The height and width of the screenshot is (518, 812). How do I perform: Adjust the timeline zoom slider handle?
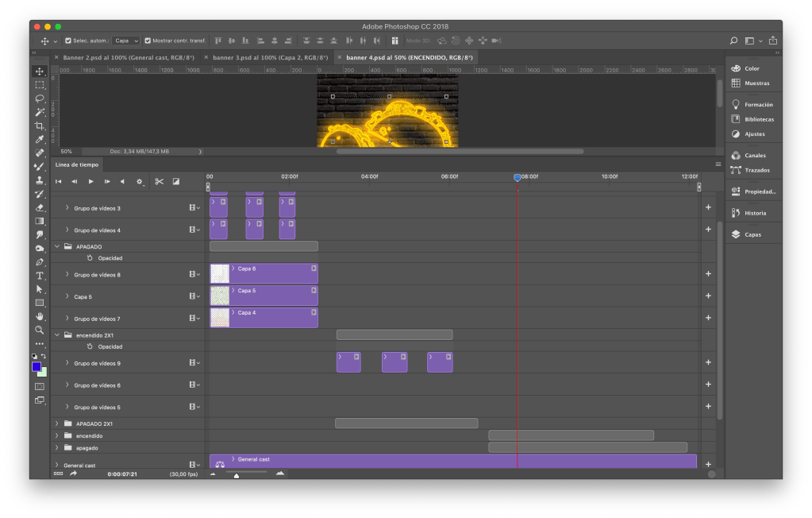(237, 475)
